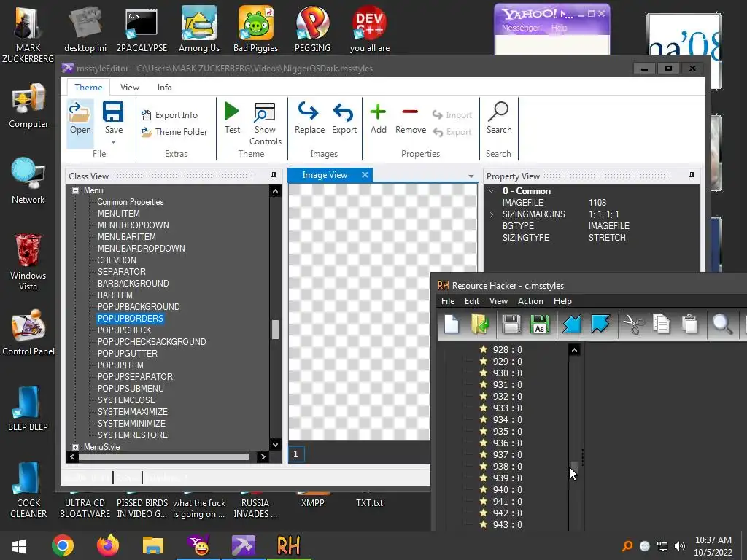Switch to the View ribbon tab
Viewport: 747px width, 560px height.
(130, 87)
